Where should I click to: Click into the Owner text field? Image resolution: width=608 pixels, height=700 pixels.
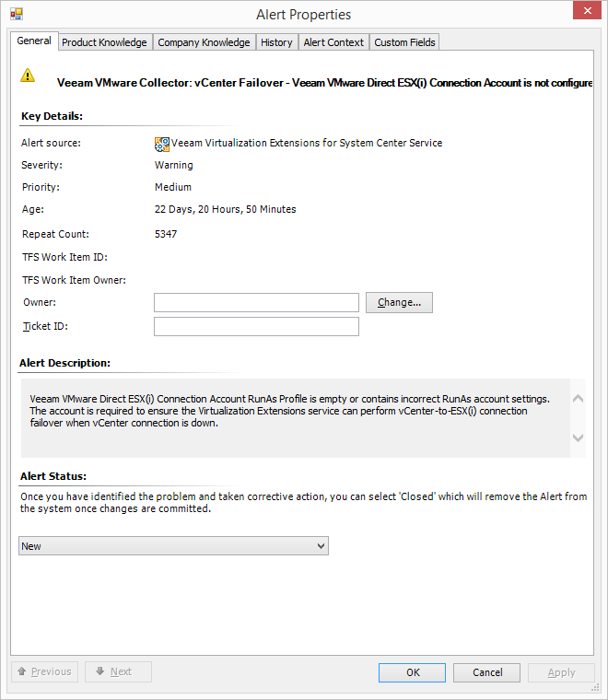256,303
